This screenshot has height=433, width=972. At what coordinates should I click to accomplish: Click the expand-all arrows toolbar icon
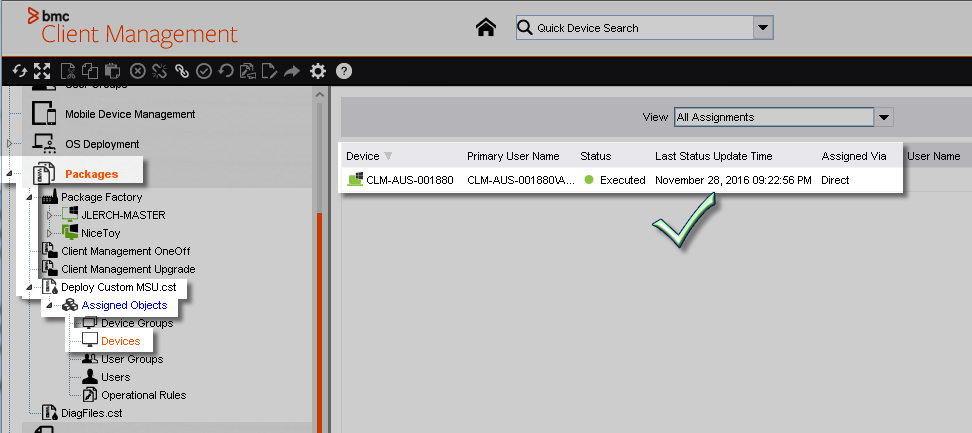pyautogui.click(x=42, y=71)
